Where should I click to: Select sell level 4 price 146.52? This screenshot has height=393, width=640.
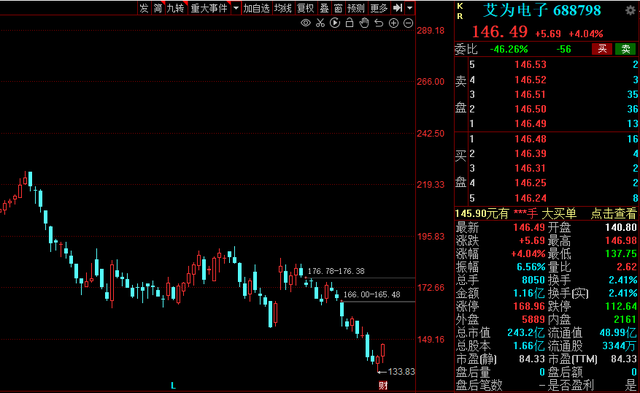[530, 80]
